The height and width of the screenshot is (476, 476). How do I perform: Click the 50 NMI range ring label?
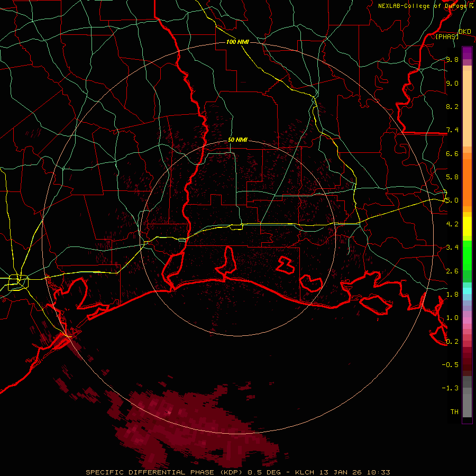(237, 140)
